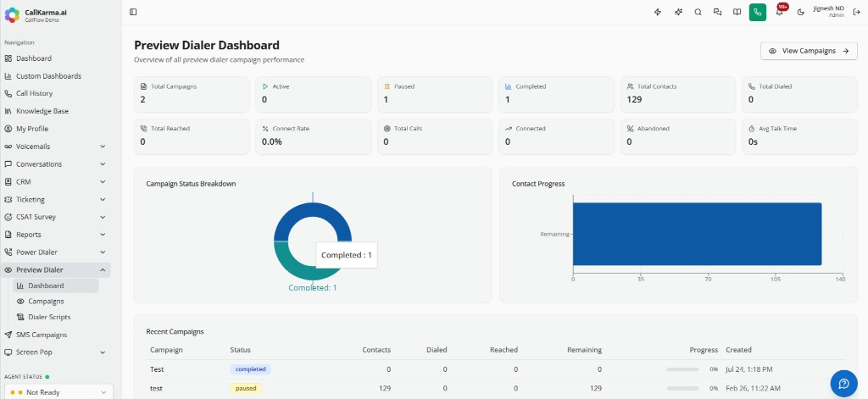Open the help chat bubble button
This screenshot has height=399, width=868.
843,384
